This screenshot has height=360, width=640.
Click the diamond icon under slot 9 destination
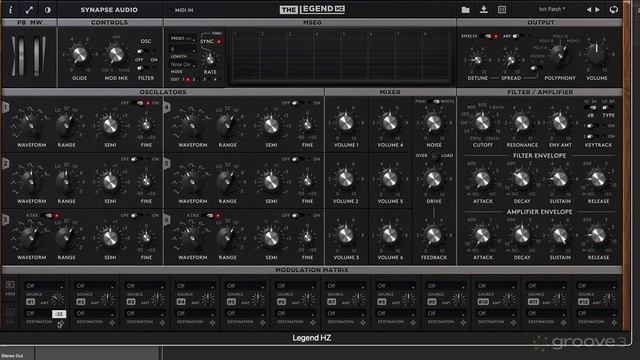(463, 323)
